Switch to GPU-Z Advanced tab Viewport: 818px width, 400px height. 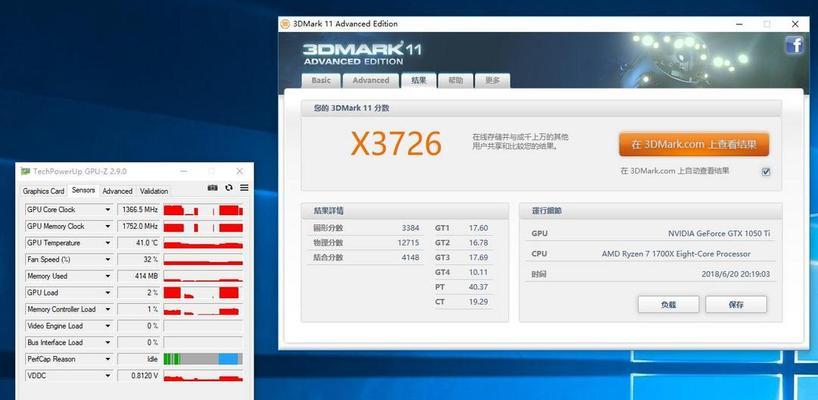click(117, 191)
